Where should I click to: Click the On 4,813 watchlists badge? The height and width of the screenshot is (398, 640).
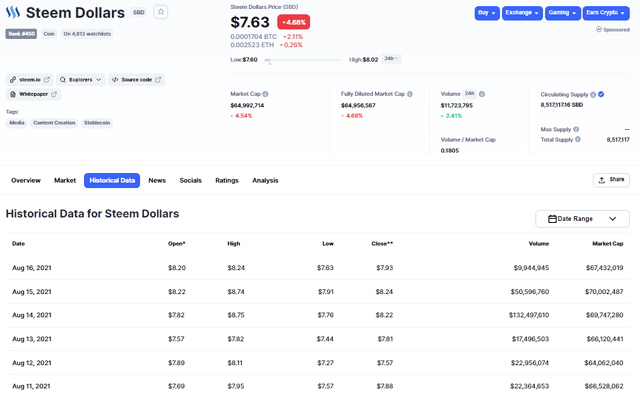pos(87,34)
